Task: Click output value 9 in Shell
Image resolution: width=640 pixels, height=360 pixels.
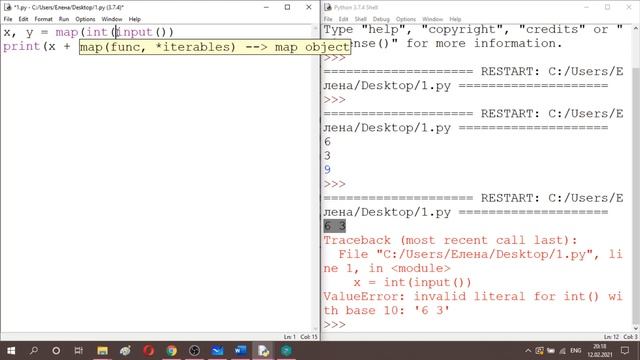Action: pos(327,169)
